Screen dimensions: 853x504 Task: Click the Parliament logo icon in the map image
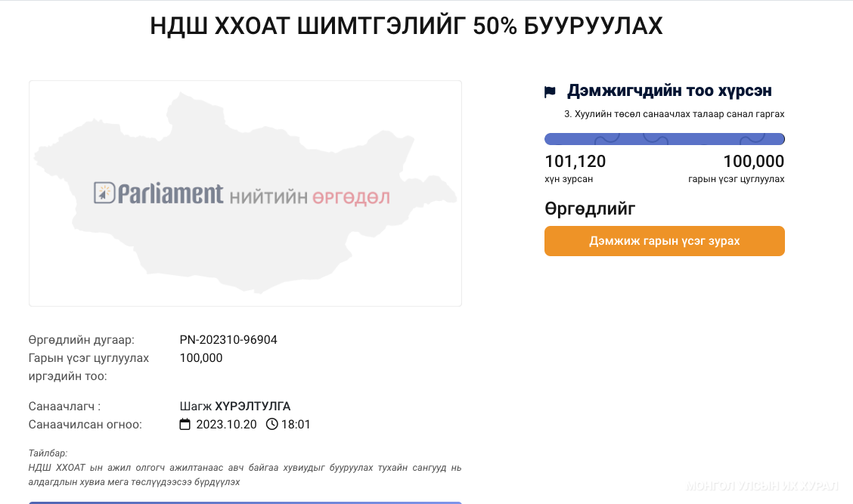coord(104,193)
